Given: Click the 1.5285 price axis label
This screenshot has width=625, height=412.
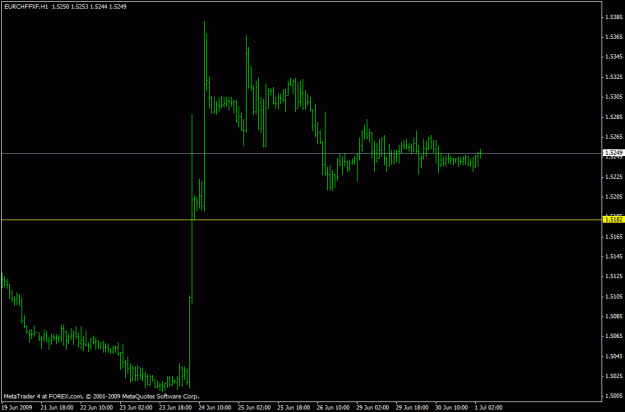Looking at the screenshot, I should (x=614, y=117).
